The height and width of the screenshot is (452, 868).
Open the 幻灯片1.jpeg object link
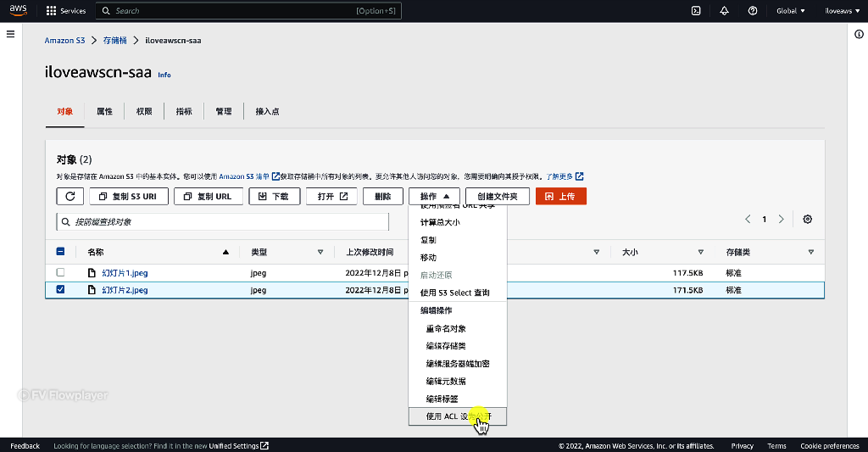point(125,272)
